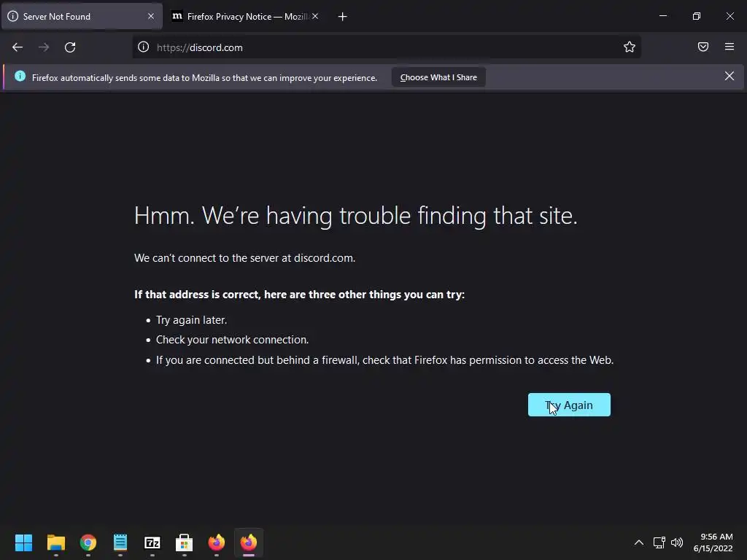
Task: Close the Firefox Privacy Notice tab
Action: point(315,16)
